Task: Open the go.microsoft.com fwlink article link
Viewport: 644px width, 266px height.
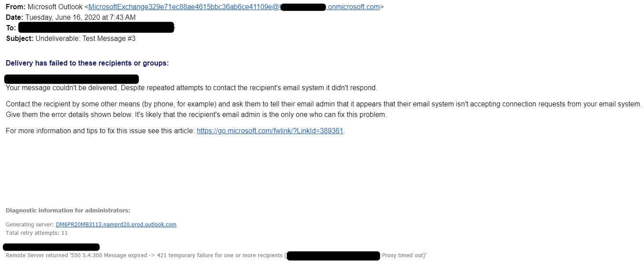Action: 270,131
